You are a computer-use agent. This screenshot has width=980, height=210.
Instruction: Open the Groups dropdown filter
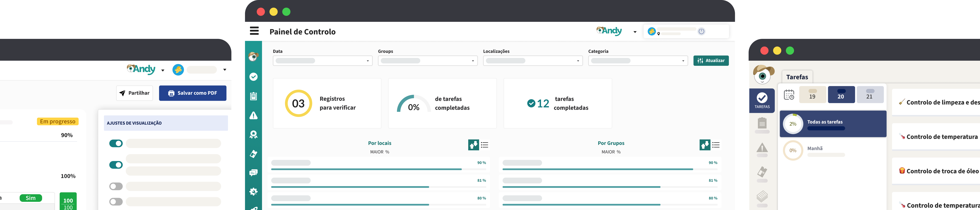coord(428,61)
